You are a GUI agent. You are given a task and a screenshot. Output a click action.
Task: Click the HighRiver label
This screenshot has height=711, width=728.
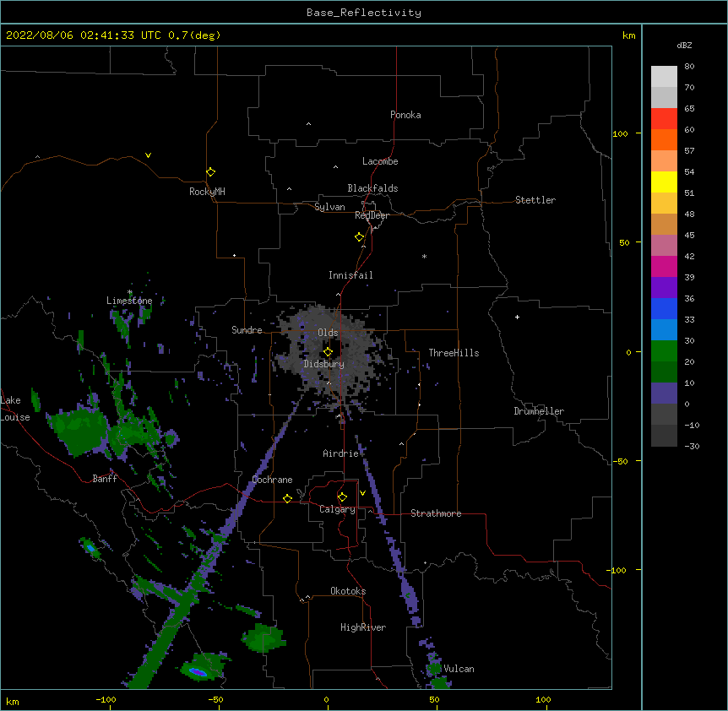363,627
